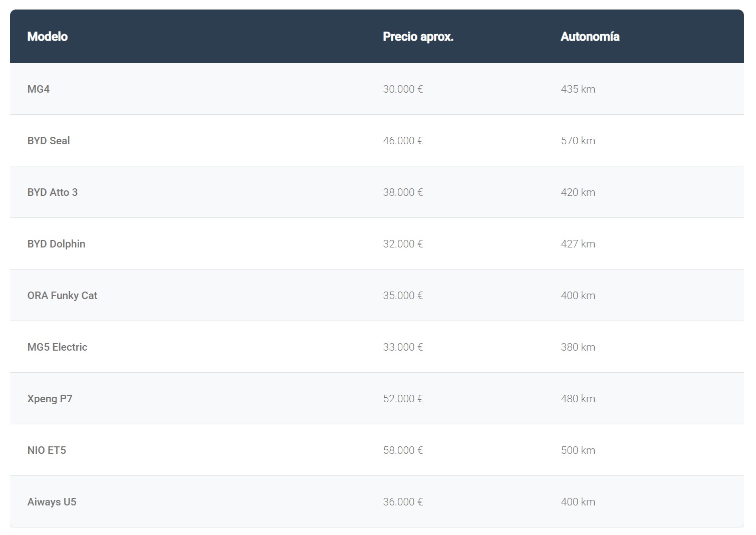756x535 pixels.
Task: Click the 52.000 € Xpeng price
Action: (x=403, y=399)
